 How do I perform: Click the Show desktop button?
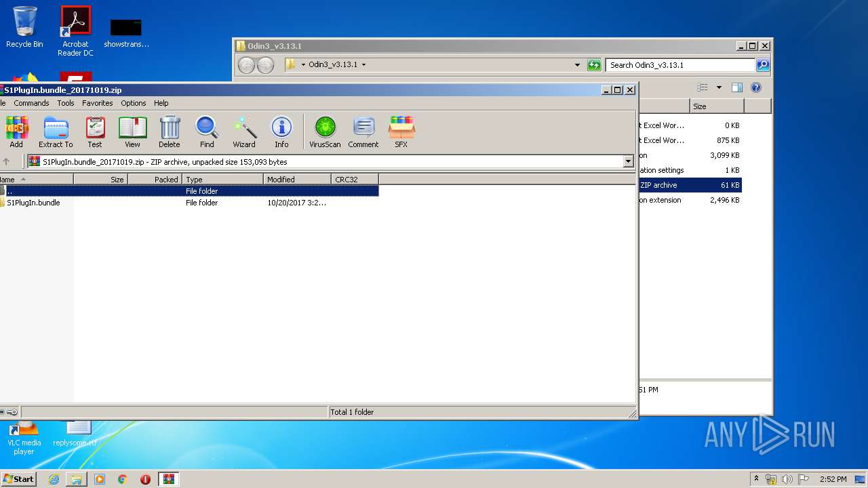click(x=861, y=479)
